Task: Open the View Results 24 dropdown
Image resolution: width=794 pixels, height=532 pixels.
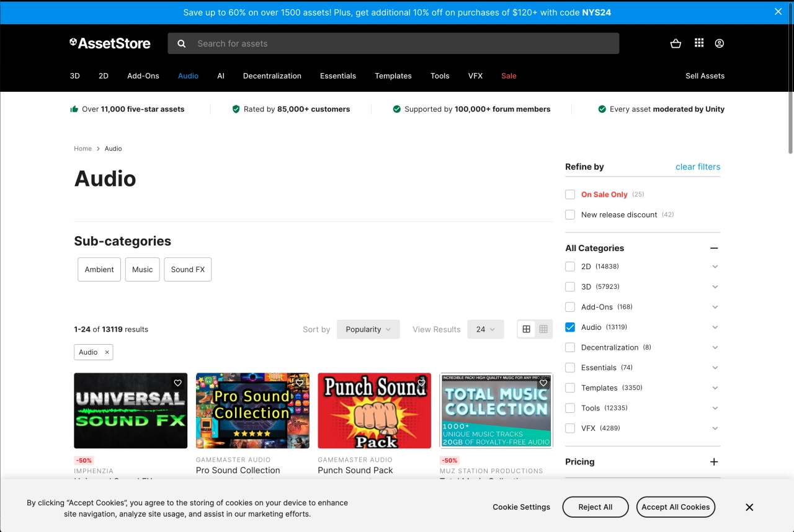Action: click(486, 329)
